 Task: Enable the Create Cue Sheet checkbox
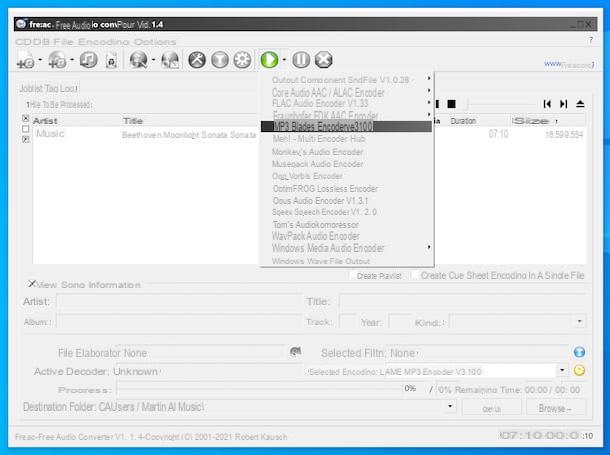(415, 275)
